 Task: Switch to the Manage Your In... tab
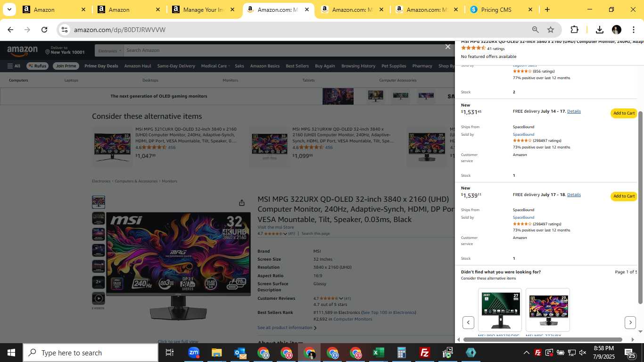203,9
